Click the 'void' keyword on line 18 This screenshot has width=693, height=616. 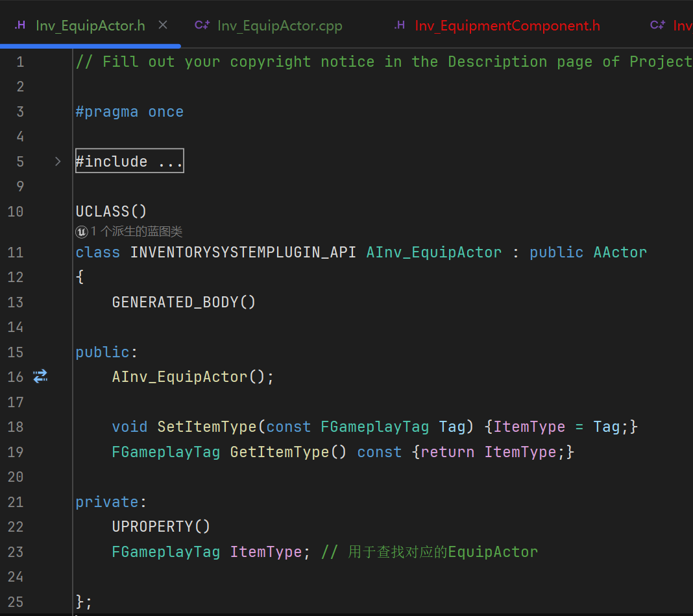click(130, 427)
